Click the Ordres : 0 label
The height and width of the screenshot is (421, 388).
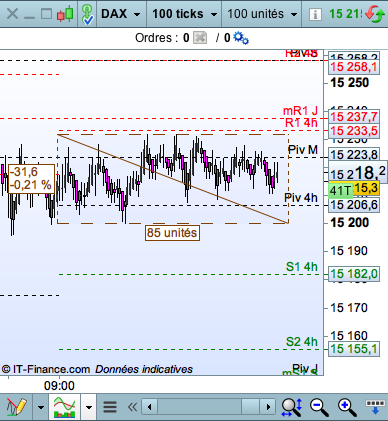[x=162, y=38]
